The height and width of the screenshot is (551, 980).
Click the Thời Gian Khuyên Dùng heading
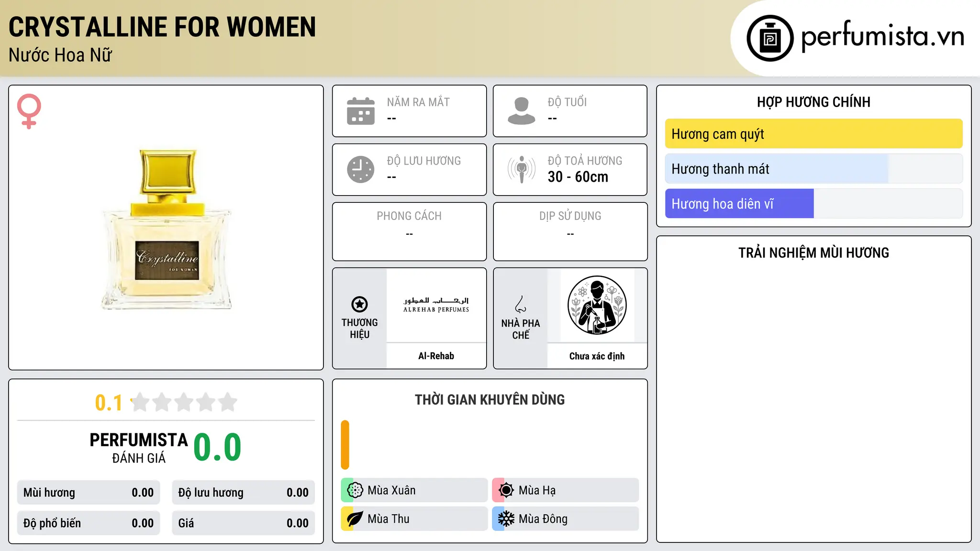point(490,400)
